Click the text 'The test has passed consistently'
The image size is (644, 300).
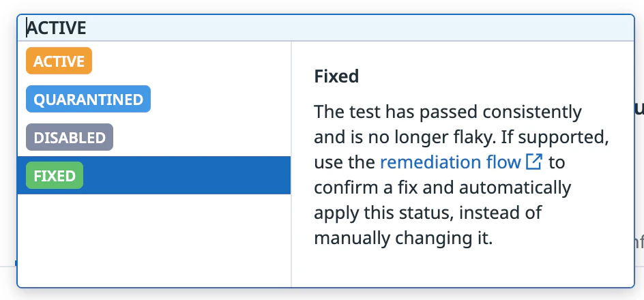click(x=448, y=112)
